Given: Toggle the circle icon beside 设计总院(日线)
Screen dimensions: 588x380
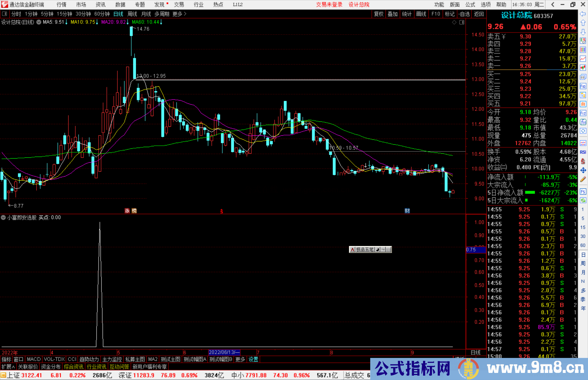Looking at the screenshot, I should (39, 22).
